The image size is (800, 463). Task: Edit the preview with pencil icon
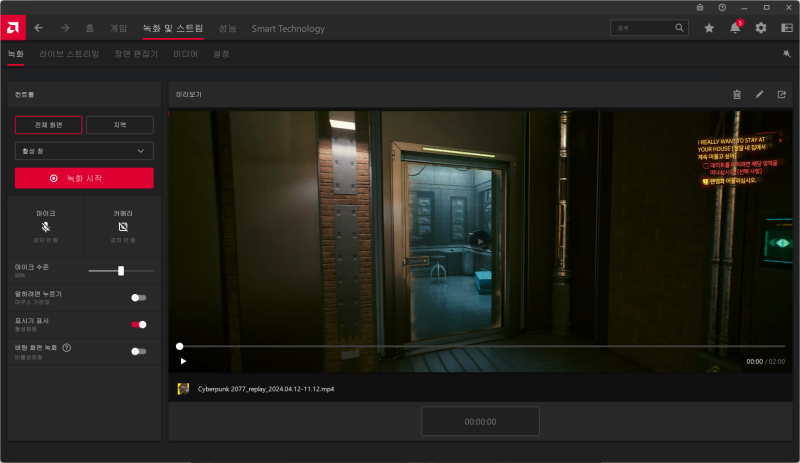point(759,94)
